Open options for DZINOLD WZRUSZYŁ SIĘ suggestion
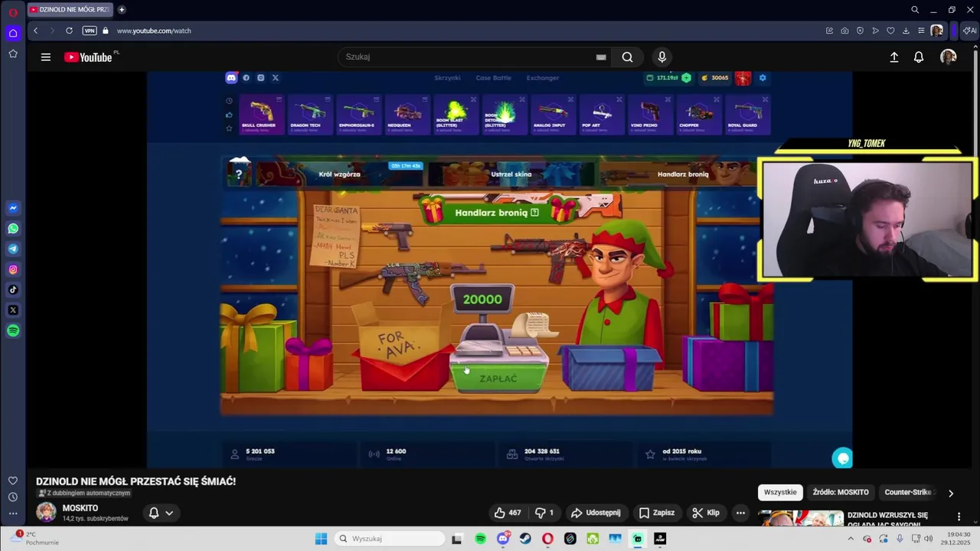The image size is (980, 551). pos(959,517)
